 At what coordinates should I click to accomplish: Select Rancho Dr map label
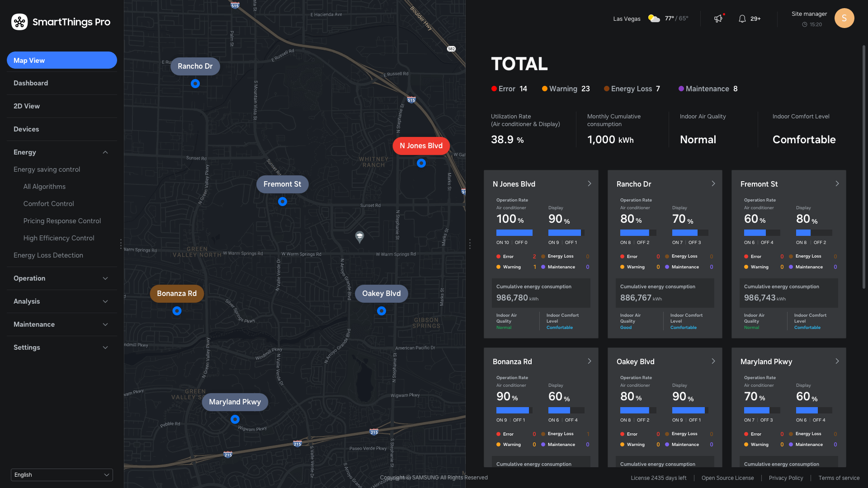pos(195,66)
